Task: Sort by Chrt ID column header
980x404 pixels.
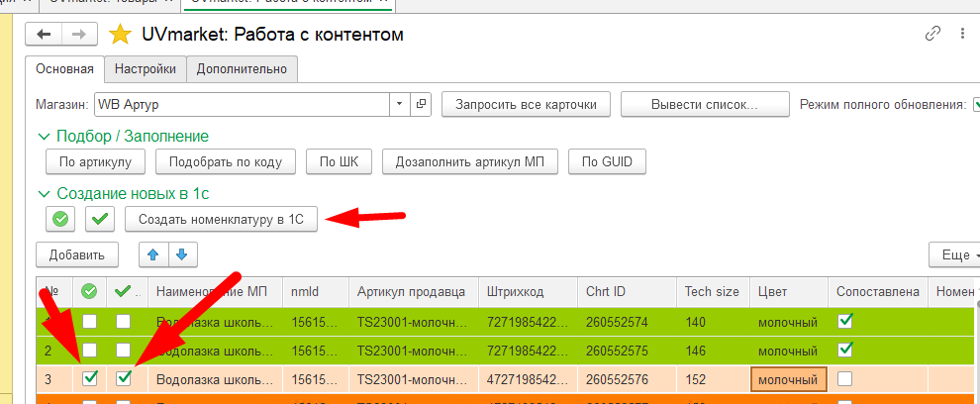Action: click(x=627, y=291)
